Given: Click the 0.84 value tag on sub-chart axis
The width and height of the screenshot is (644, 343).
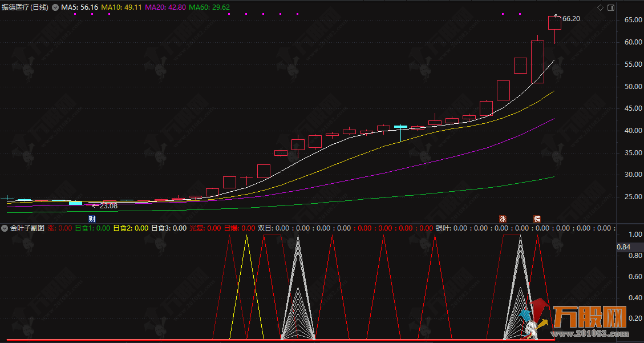Looking at the screenshot, I should coord(623,247).
